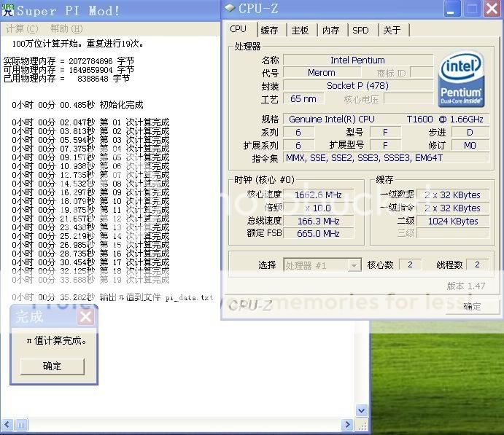Viewport: 504px width, 435px height.
Task: Click the name field showing Intel Pentium
Action: click(x=357, y=60)
